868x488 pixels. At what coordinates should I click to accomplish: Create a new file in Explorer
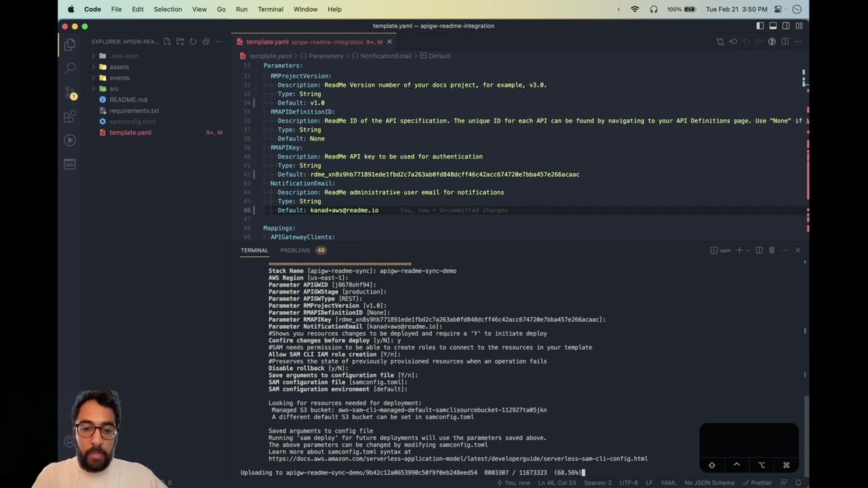pos(167,41)
